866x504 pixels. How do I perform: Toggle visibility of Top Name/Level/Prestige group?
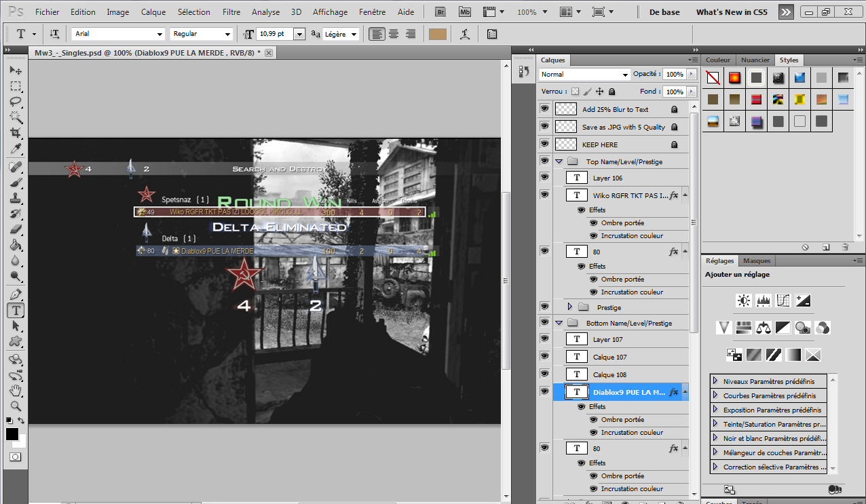pyautogui.click(x=544, y=161)
